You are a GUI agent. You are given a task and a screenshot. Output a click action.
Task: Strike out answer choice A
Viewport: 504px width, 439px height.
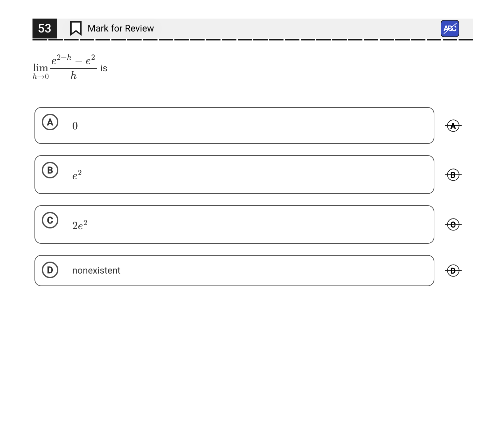pyautogui.click(x=453, y=126)
